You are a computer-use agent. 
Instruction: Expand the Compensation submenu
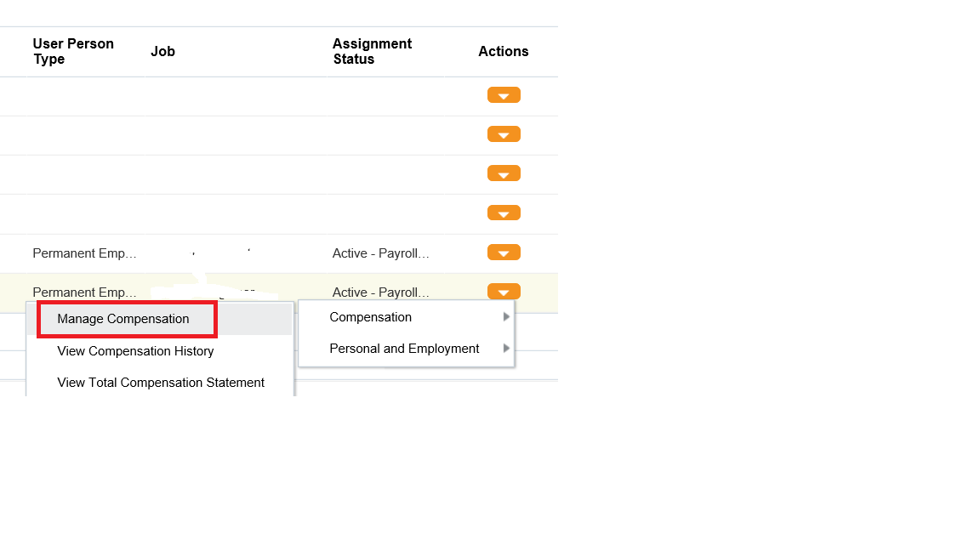click(x=370, y=316)
